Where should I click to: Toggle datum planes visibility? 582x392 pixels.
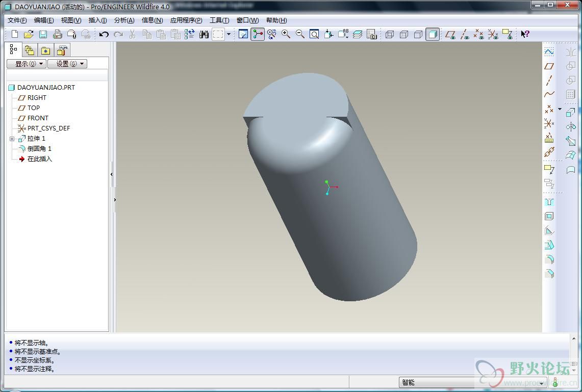pos(450,35)
